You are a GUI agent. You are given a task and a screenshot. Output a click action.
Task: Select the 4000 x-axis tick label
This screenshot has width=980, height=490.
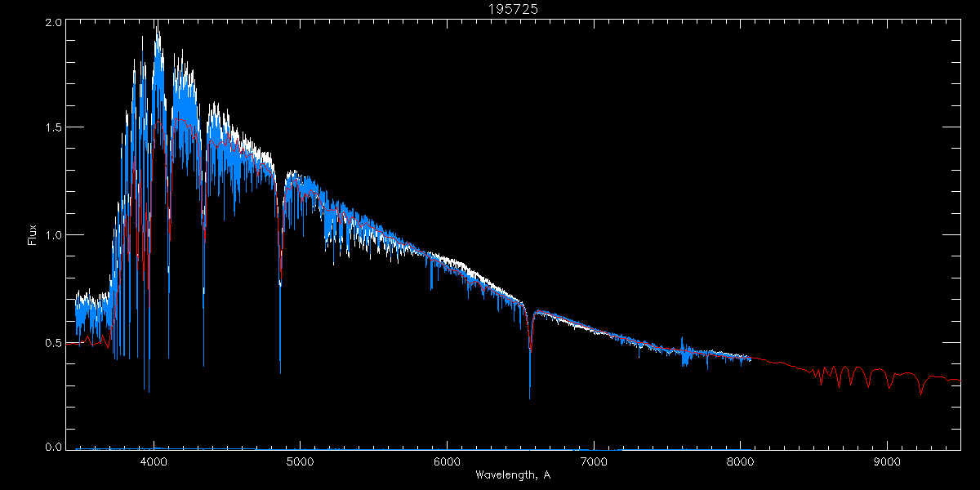[x=154, y=461]
